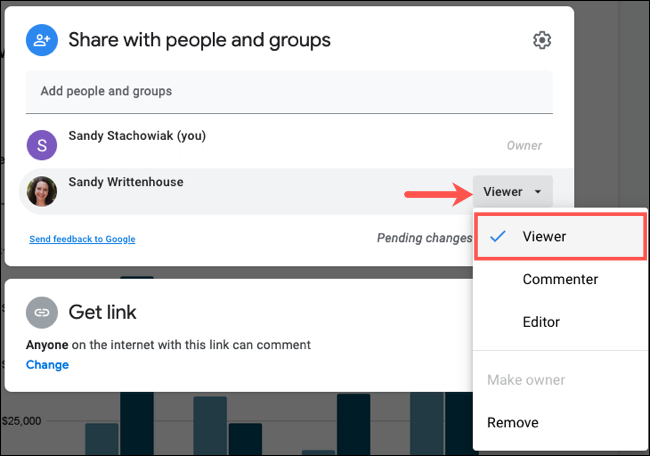Click the Pending changes status text
Image resolution: width=650 pixels, height=456 pixels.
pyautogui.click(x=423, y=238)
